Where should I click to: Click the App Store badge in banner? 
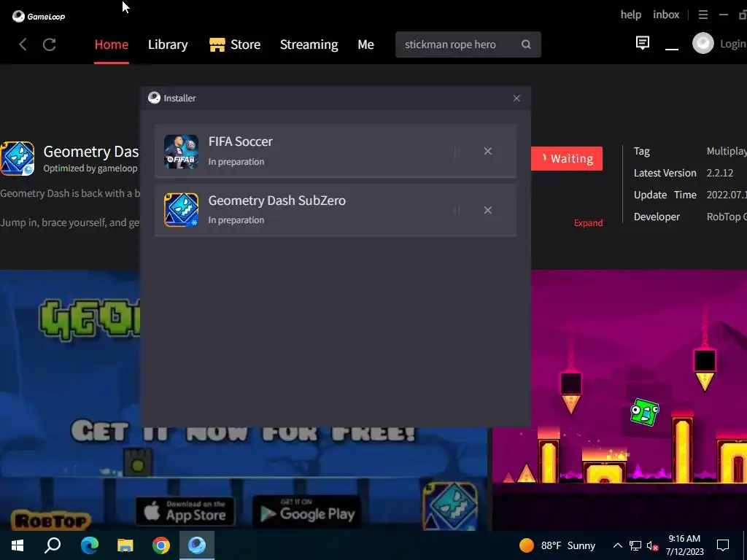tap(185, 511)
